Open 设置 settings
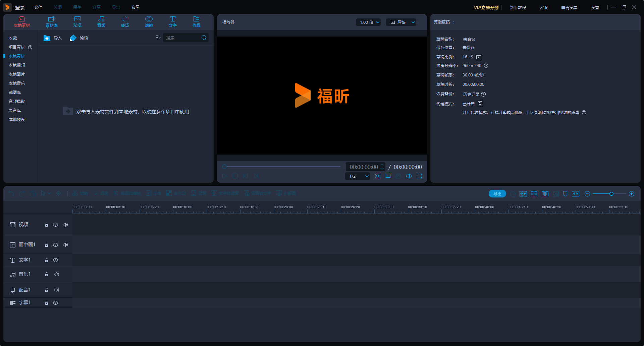Screen dimensions: 644x346 595,8
